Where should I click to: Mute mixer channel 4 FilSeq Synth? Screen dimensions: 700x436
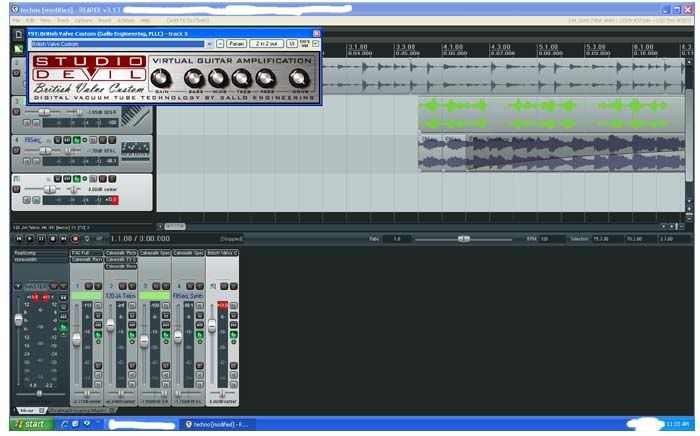coord(190,286)
